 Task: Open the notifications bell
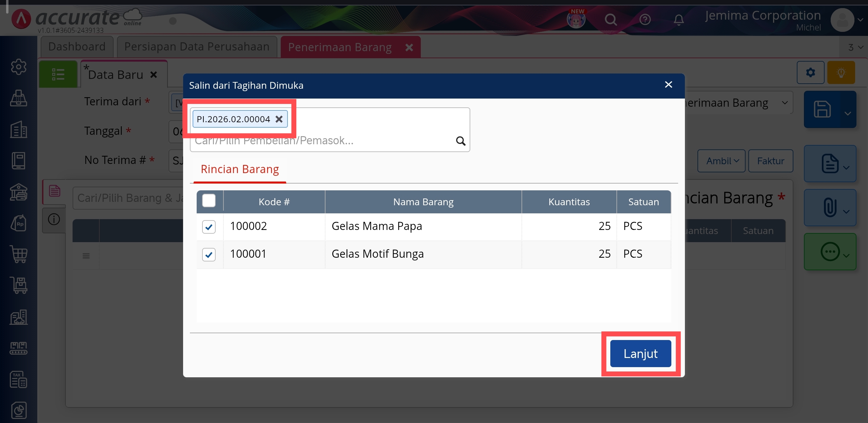tap(678, 20)
